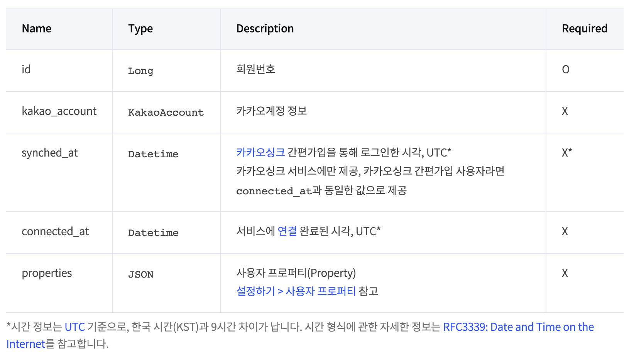Click the JSON type value
This screenshot has width=629, height=364.
click(x=140, y=275)
